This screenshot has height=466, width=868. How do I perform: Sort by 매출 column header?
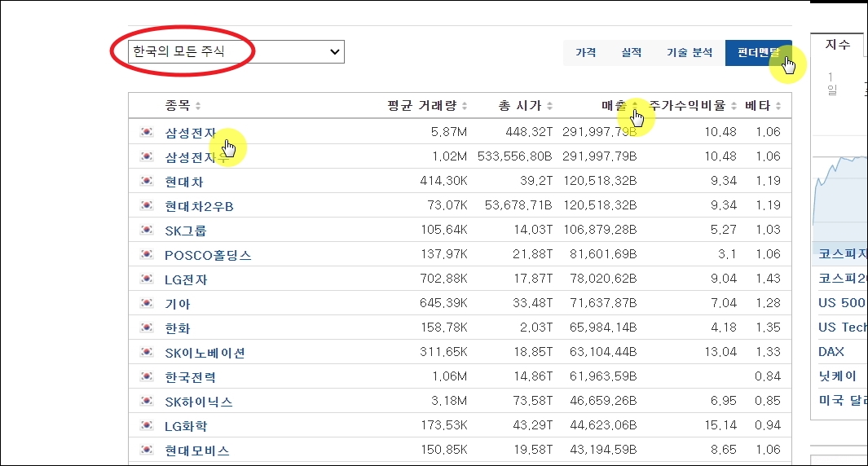click(615, 105)
